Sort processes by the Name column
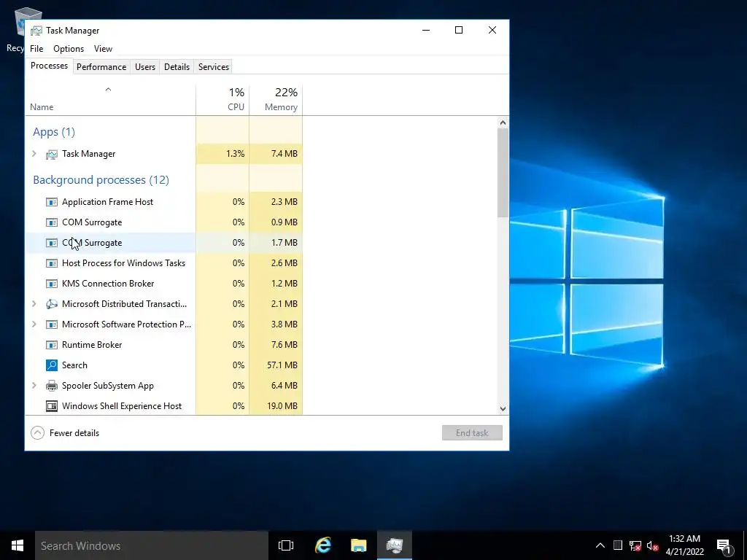Viewport: 747px width, 560px height. pyautogui.click(x=110, y=100)
